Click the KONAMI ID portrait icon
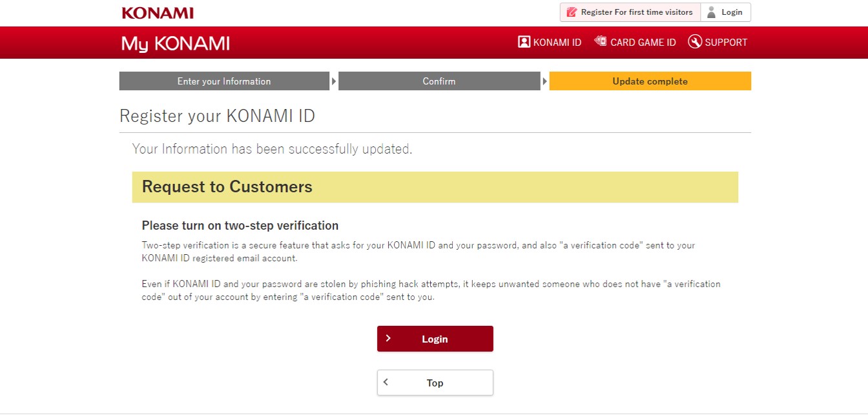This screenshot has width=868, height=420. (x=524, y=42)
